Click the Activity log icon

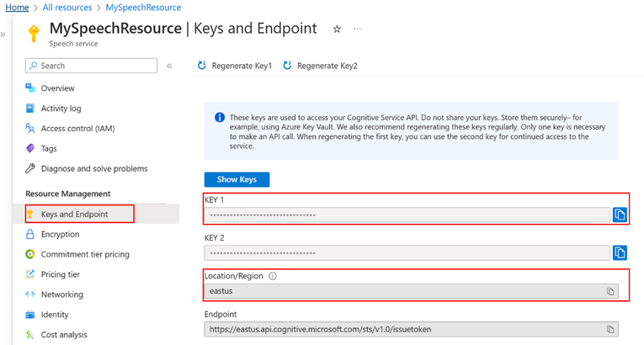[x=30, y=108]
